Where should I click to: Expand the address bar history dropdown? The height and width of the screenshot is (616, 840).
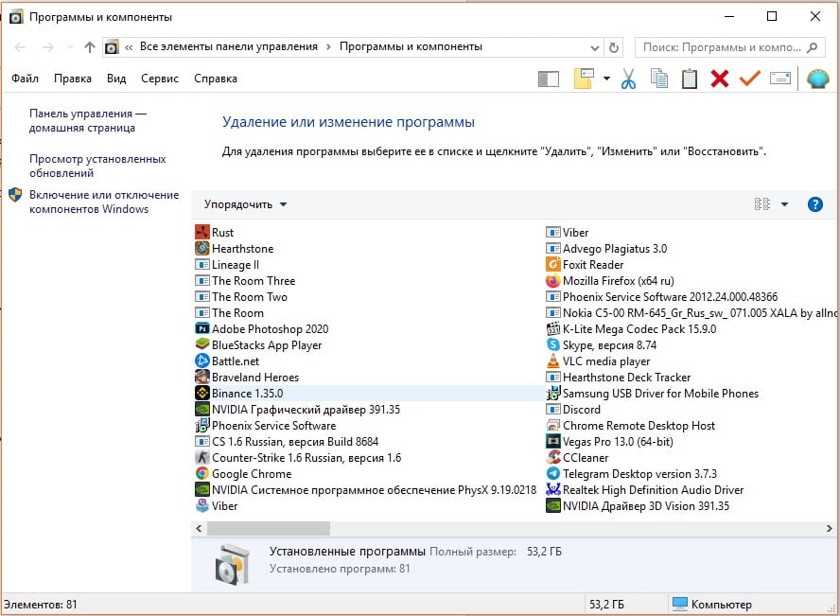click(x=594, y=47)
